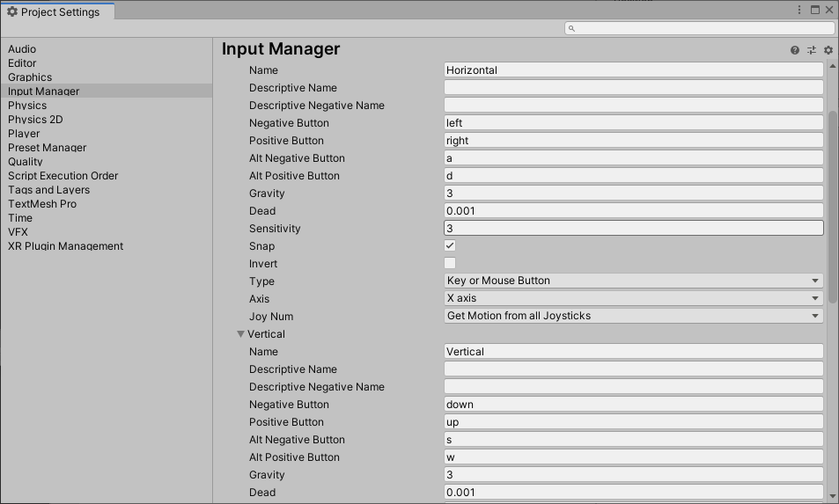Click the vertical scrollbar thumb
839x504 pixels.
pyautogui.click(x=832, y=207)
